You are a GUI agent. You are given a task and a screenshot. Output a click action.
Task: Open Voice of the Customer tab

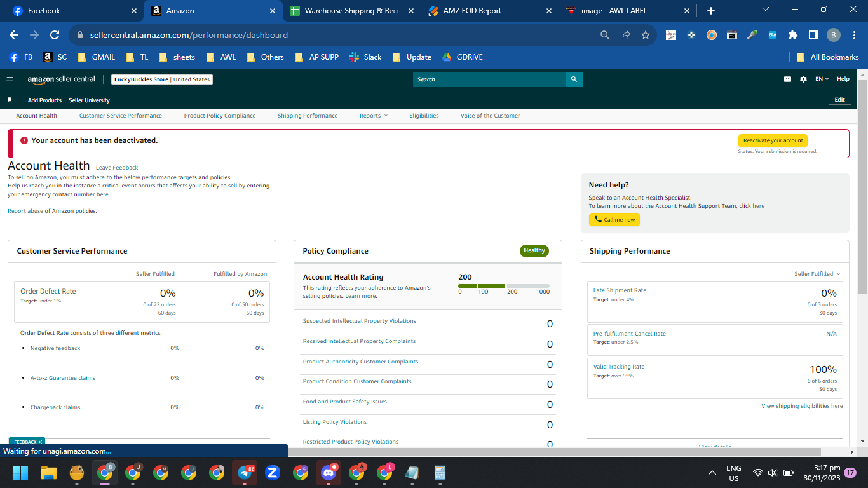(491, 116)
